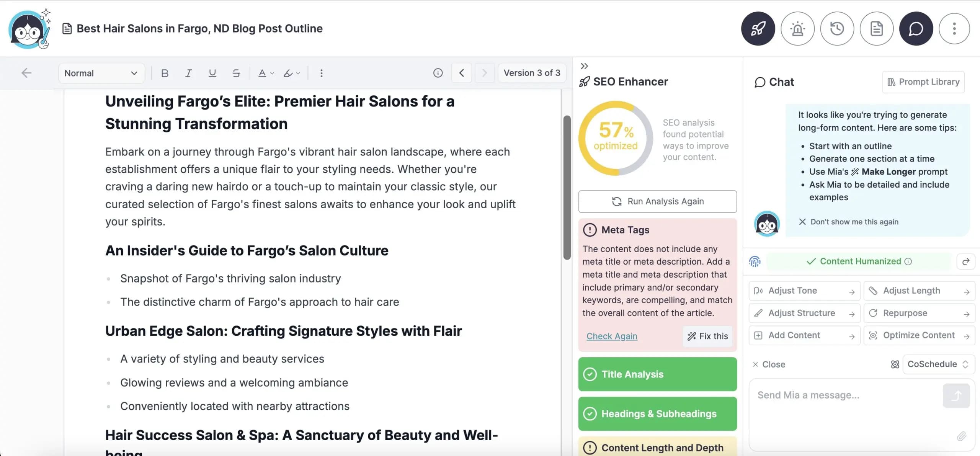This screenshot has height=456, width=980.
Task: Toggle italic formatting
Action: (x=188, y=73)
